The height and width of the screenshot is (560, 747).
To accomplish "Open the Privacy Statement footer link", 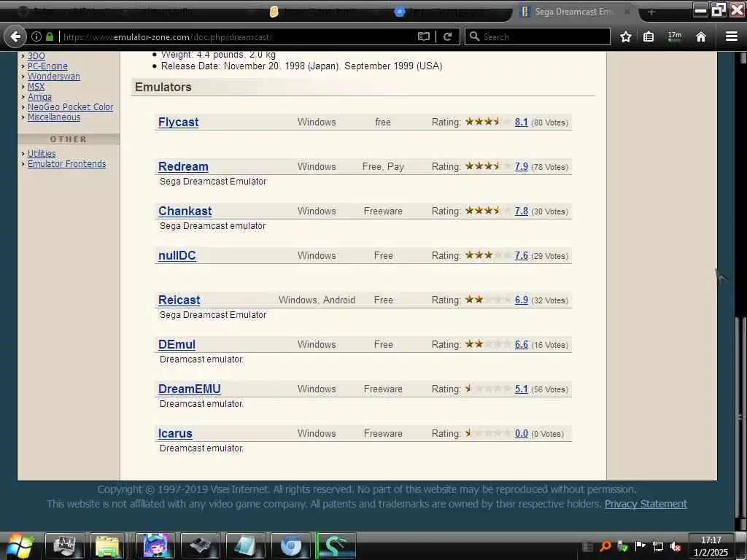I will click(x=646, y=504).
